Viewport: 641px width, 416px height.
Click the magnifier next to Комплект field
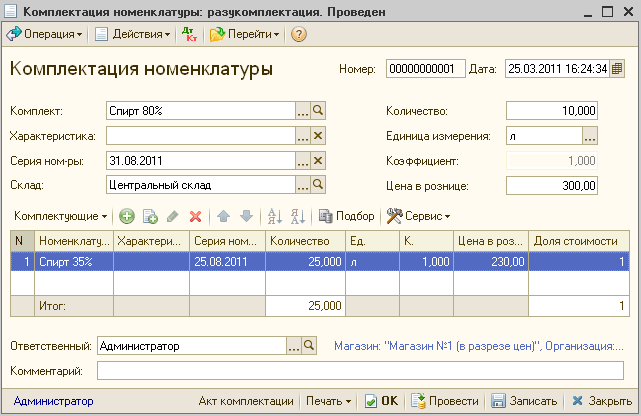(x=319, y=110)
